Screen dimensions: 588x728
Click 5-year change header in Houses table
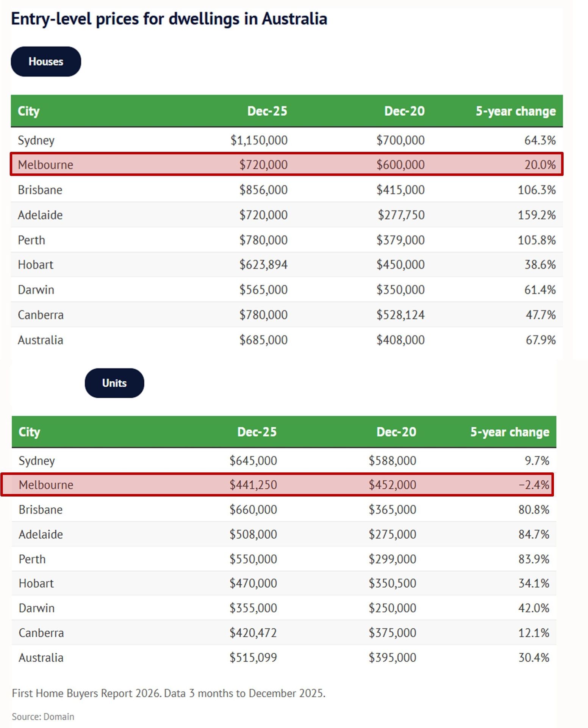point(516,111)
